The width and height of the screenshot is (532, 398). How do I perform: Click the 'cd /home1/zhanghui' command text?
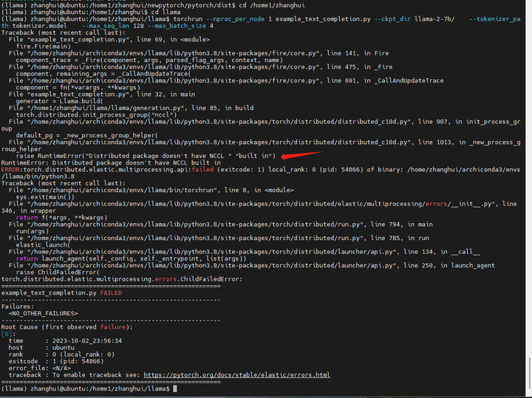tap(272, 5)
